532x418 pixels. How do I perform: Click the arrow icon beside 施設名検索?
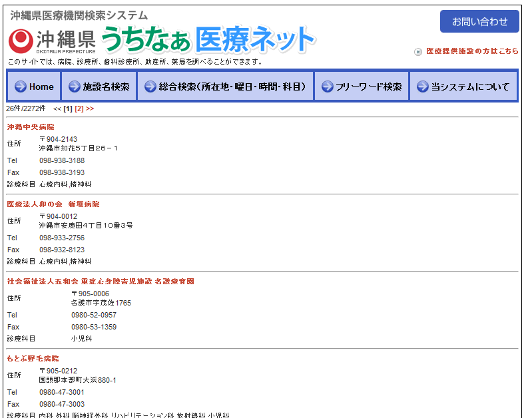click(75, 87)
